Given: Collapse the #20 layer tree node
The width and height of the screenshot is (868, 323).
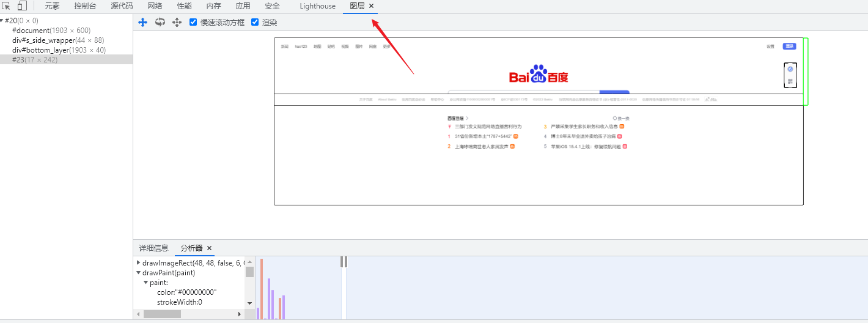Looking at the screenshot, I should (2, 21).
